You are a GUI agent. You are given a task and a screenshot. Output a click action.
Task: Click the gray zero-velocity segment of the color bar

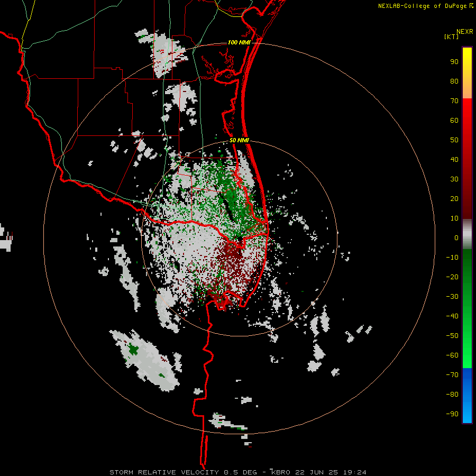tap(467, 234)
